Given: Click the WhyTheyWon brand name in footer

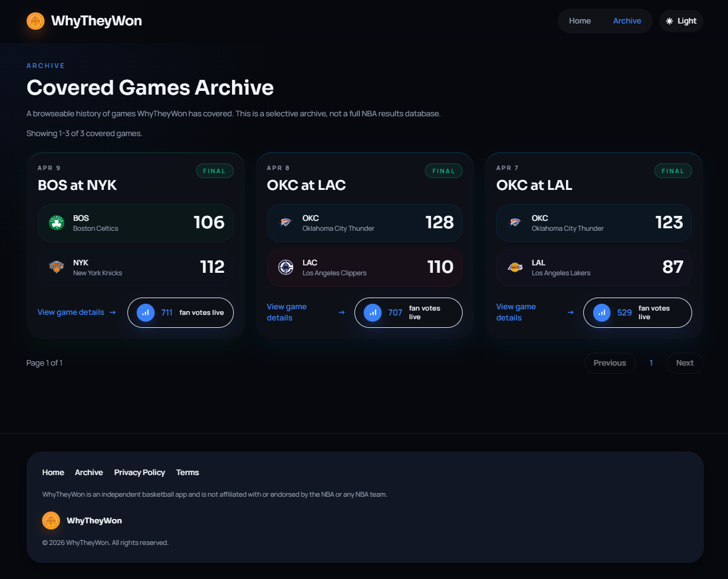Looking at the screenshot, I should pyautogui.click(x=94, y=520).
